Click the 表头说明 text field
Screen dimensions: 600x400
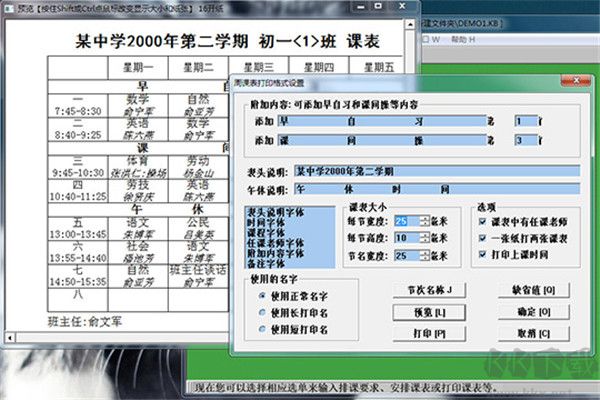pos(435,170)
